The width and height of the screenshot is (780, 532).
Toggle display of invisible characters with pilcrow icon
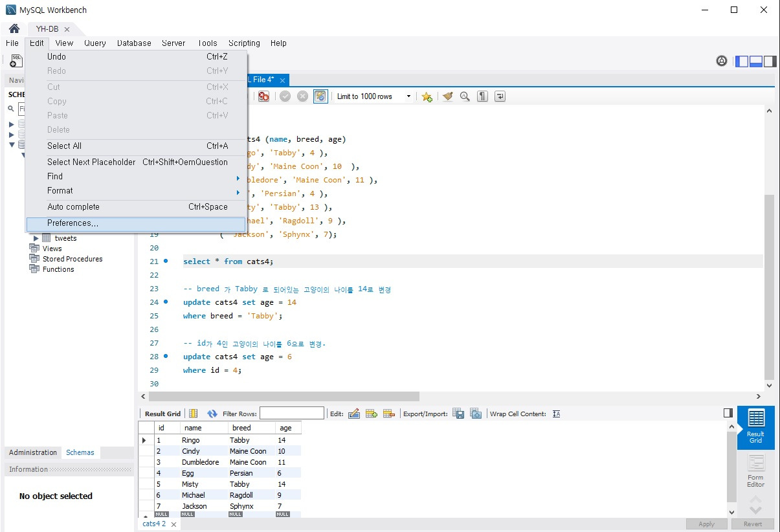pyautogui.click(x=482, y=96)
